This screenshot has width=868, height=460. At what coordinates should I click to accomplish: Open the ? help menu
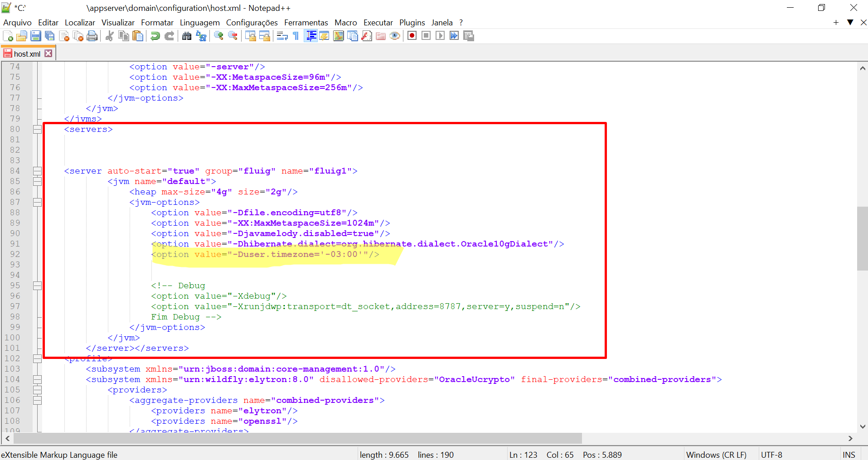(461, 23)
